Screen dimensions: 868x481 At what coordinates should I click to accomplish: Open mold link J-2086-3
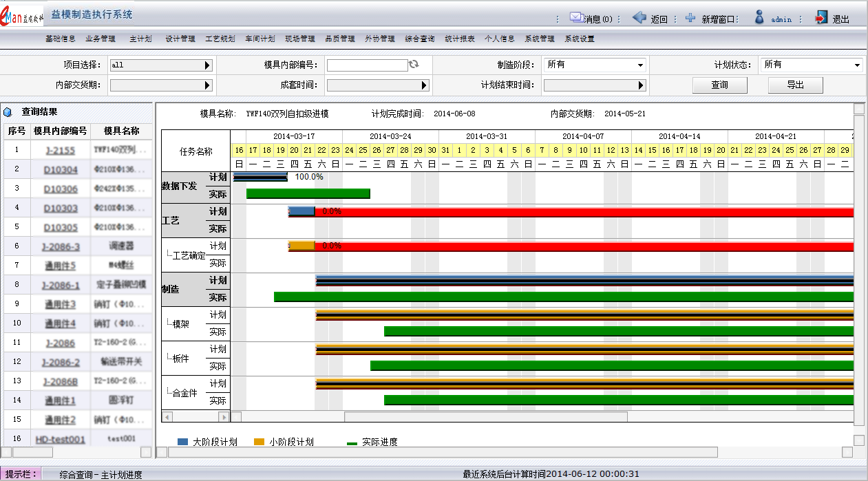(61, 247)
